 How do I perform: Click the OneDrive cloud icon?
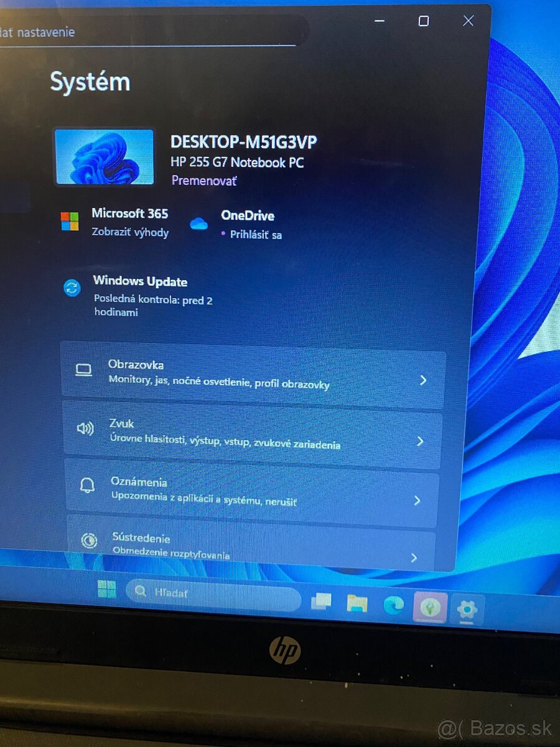[199, 223]
